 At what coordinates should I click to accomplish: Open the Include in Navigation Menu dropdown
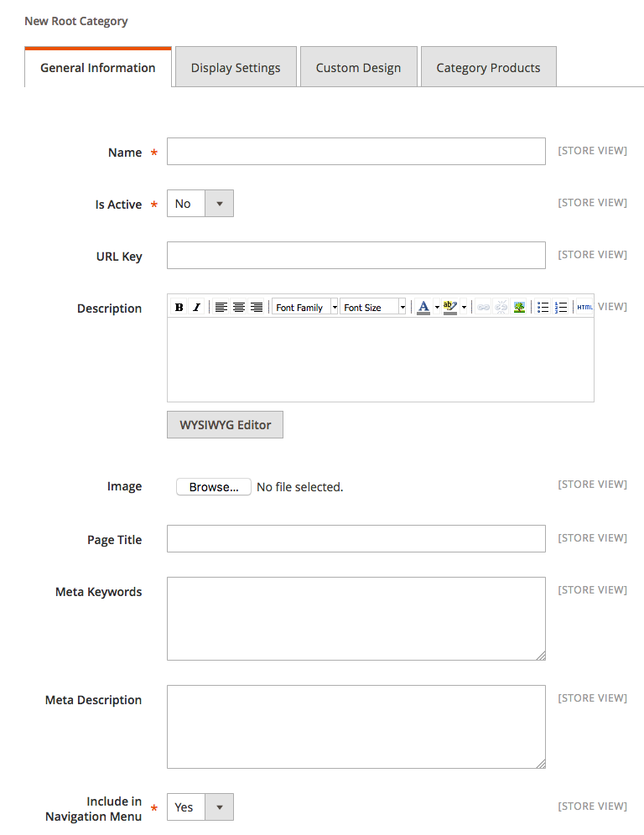coord(219,806)
